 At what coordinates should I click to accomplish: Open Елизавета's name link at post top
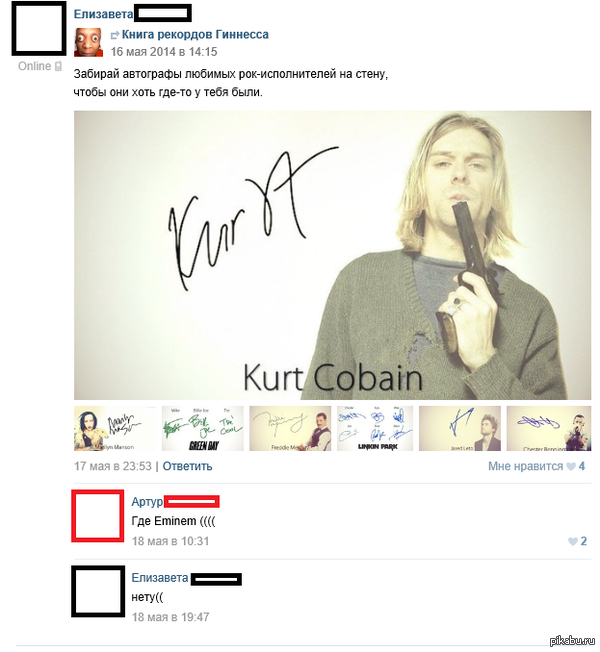click(104, 14)
